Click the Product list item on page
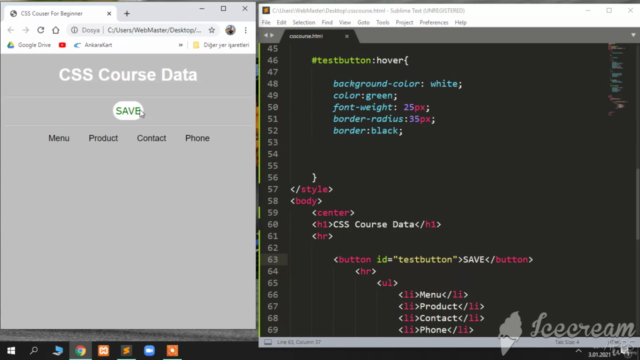Image resolution: width=640 pixels, height=360 pixels. (103, 138)
